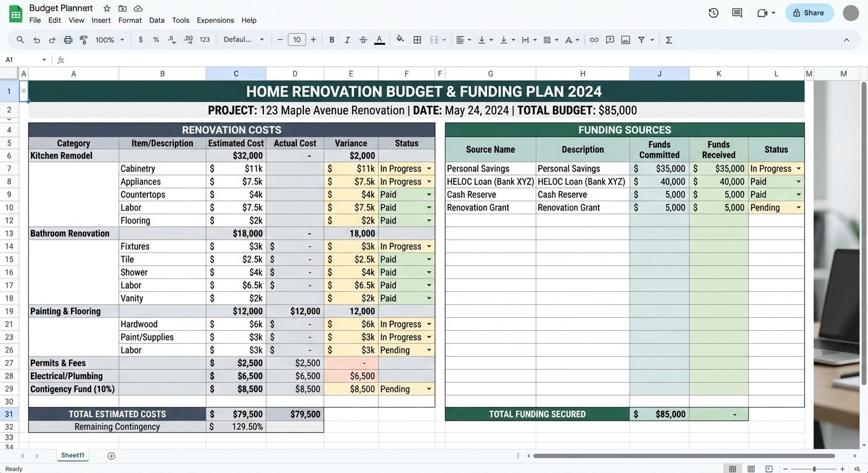Click the font size input field
868x473 pixels.
click(x=297, y=39)
